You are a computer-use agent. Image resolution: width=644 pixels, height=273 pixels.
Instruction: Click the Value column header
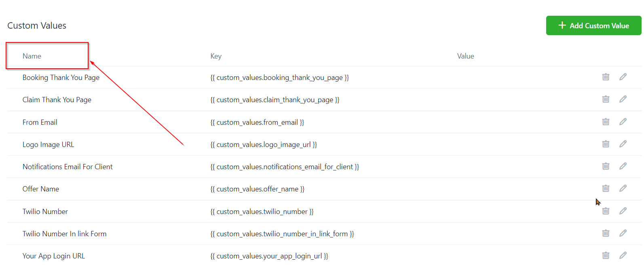(x=465, y=56)
